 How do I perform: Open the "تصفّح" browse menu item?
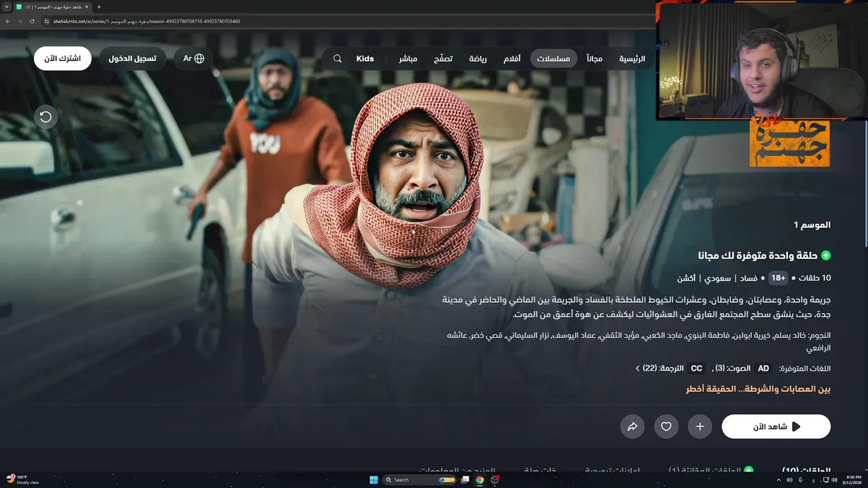(443, 59)
